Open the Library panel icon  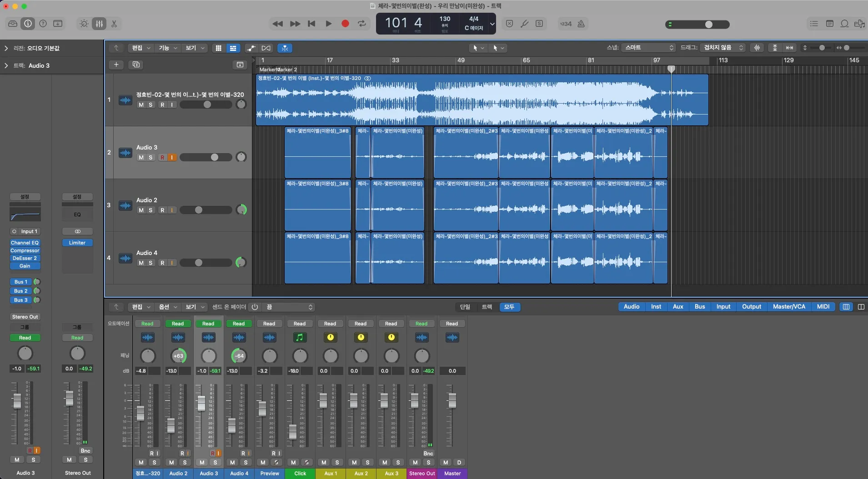pyautogui.click(x=13, y=24)
